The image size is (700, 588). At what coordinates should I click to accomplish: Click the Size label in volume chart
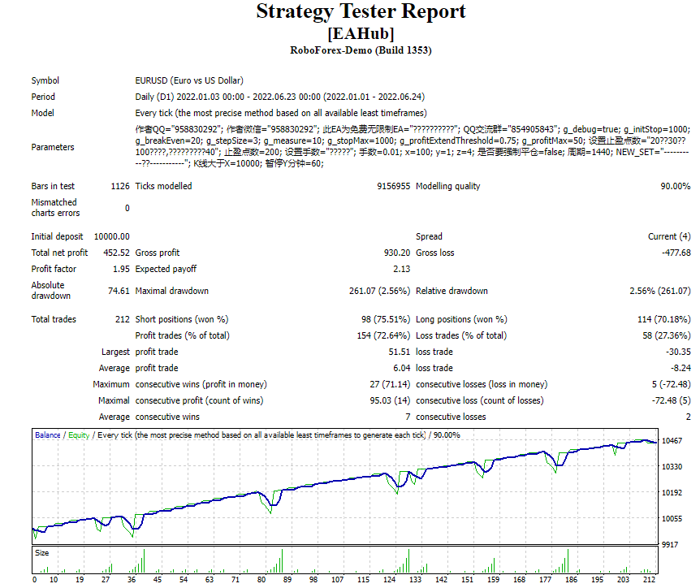click(x=42, y=553)
